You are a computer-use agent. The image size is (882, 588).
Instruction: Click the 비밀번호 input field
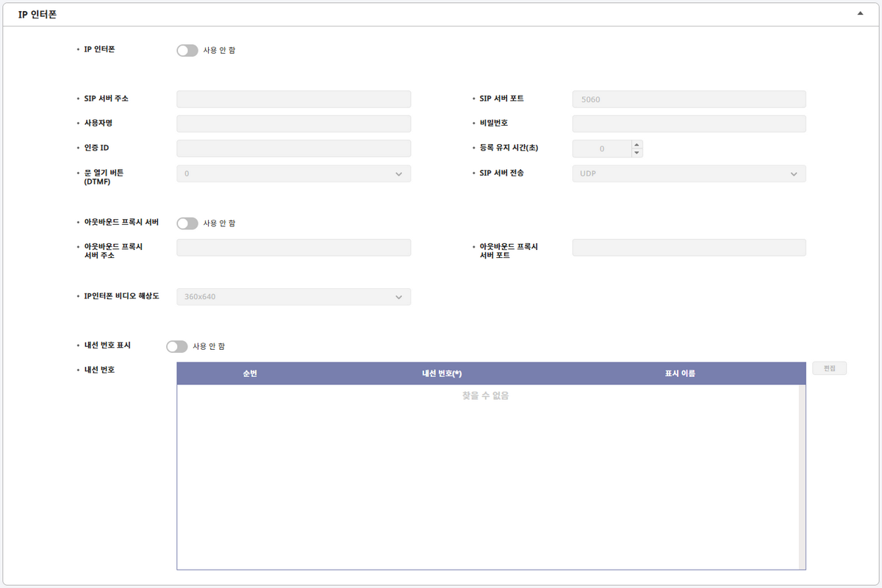689,123
